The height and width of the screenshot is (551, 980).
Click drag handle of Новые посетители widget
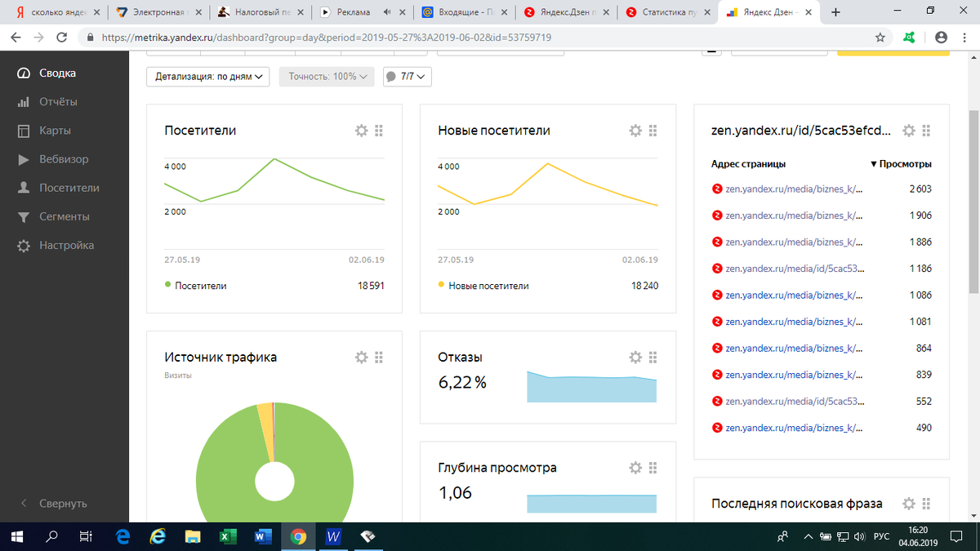tap(653, 131)
